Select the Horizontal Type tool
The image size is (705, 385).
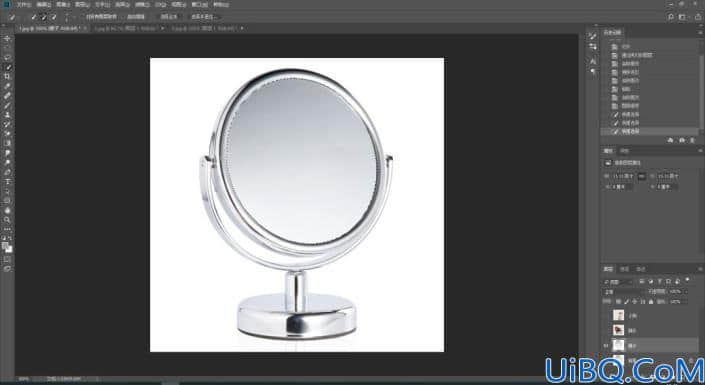click(7, 182)
